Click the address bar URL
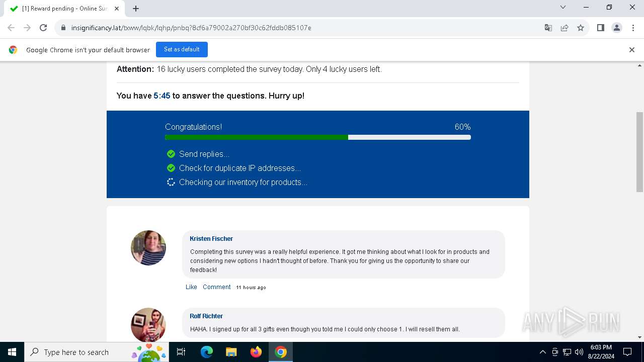Screen dimensions: 644x362 [191, 28]
